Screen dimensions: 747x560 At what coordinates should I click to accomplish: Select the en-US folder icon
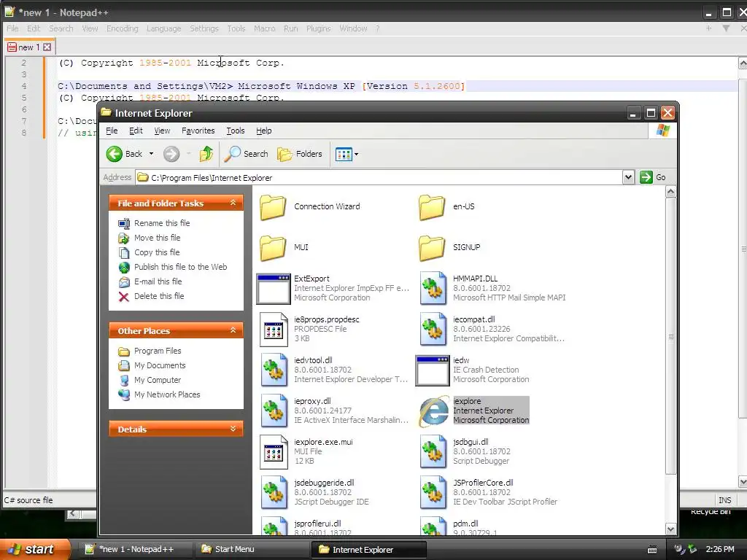point(432,207)
